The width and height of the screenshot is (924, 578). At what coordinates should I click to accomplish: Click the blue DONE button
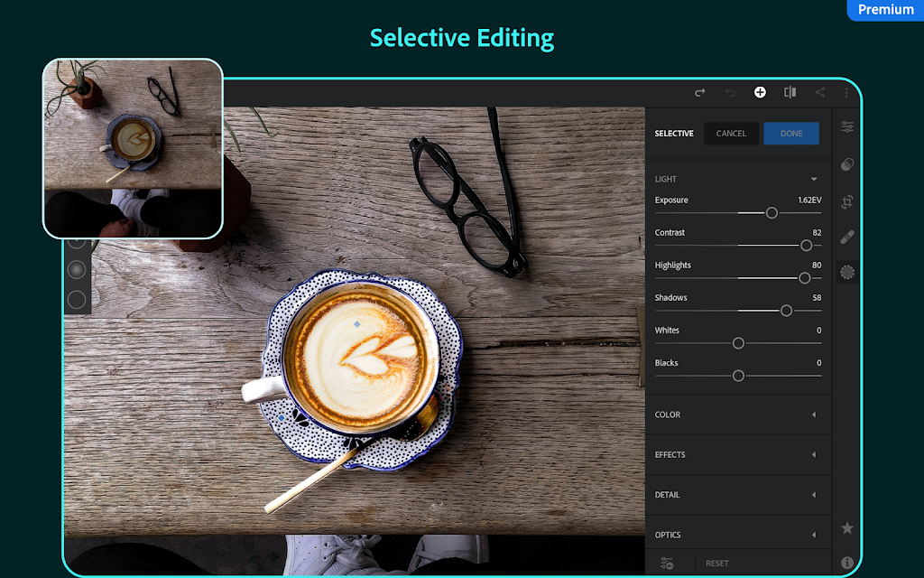click(x=791, y=134)
